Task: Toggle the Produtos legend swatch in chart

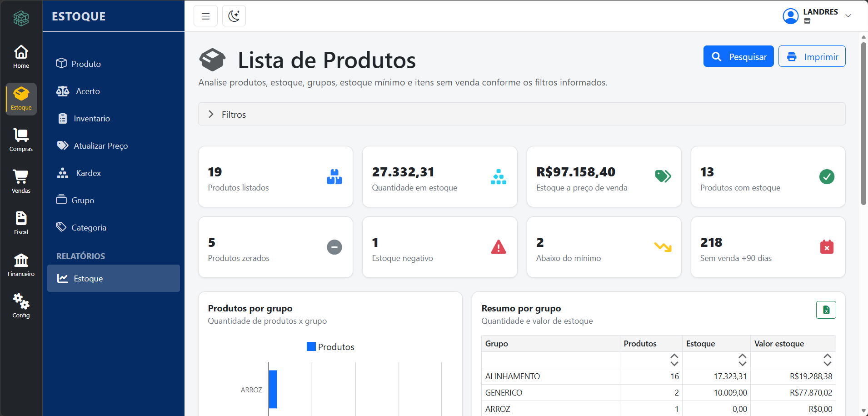Action: click(x=311, y=346)
